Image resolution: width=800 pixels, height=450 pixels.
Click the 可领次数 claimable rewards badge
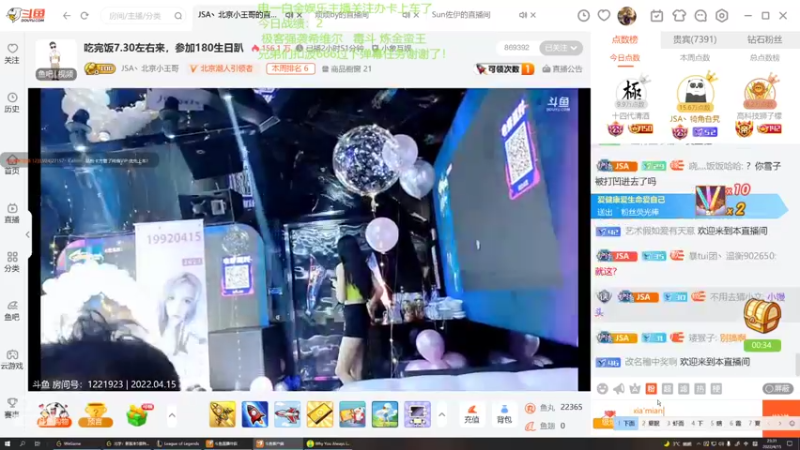[x=505, y=68]
